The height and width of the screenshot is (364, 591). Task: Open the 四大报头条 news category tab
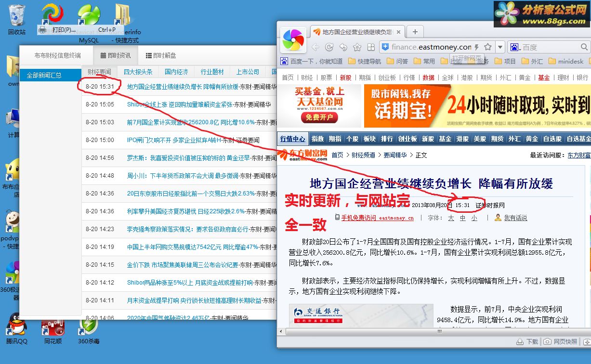(138, 72)
